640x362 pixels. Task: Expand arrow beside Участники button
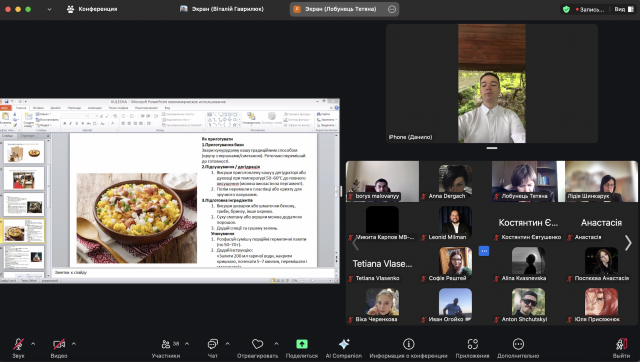tap(187, 344)
